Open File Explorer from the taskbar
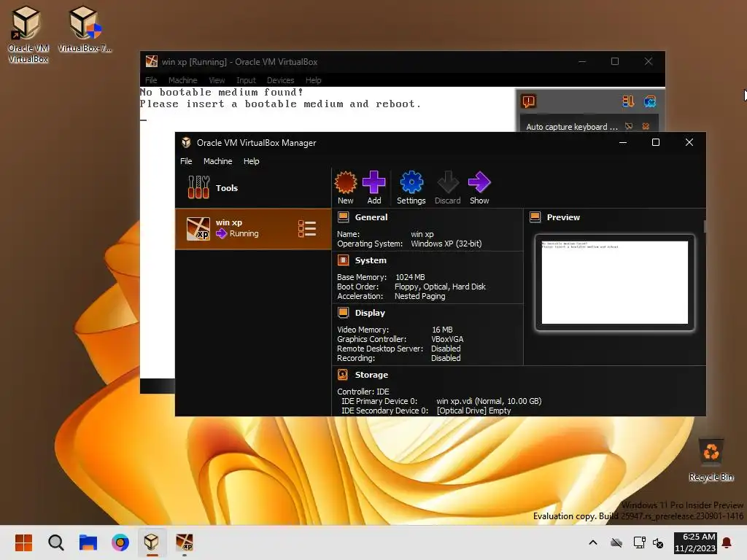The image size is (747, 560). tap(88, 542)
